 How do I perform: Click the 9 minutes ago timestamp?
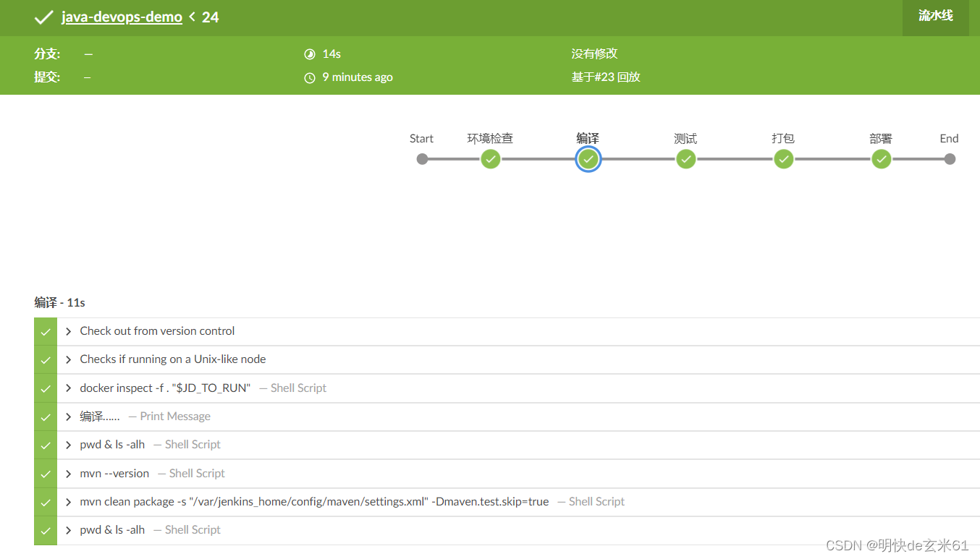[x=358, y=77]
